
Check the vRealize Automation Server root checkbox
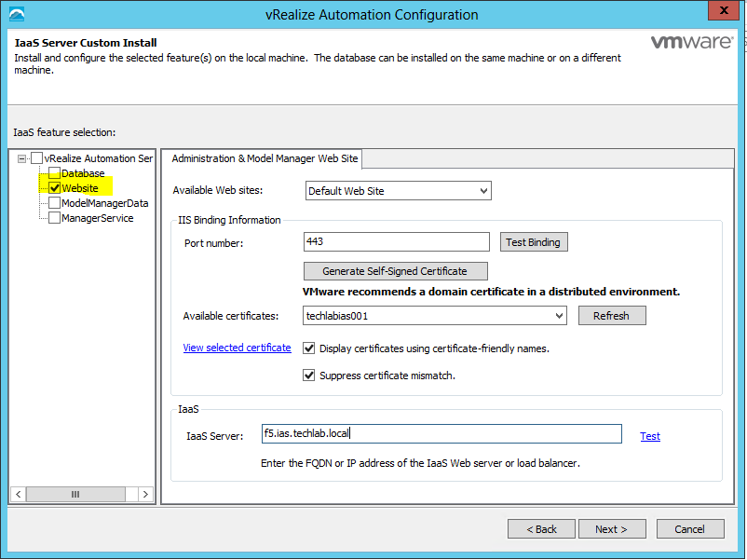(36, 158)
